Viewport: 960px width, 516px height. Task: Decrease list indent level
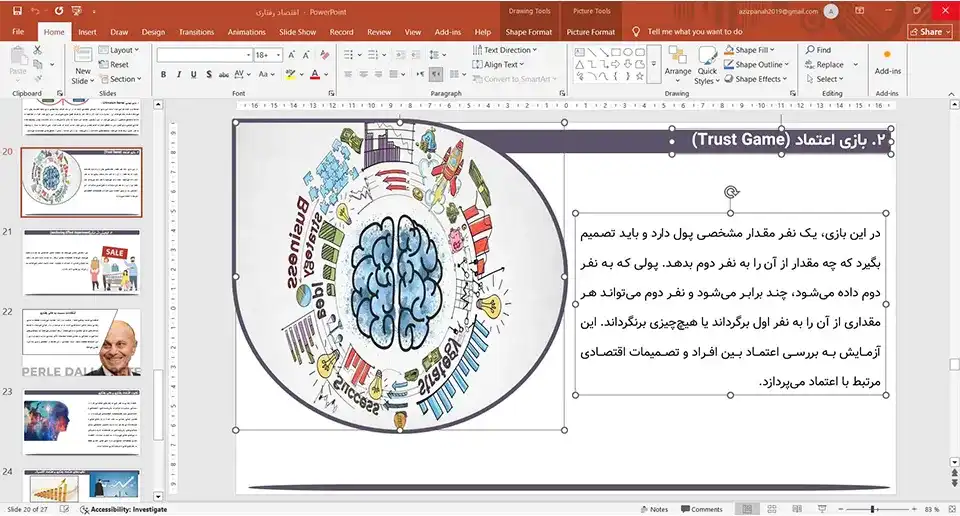pos(400,55)
